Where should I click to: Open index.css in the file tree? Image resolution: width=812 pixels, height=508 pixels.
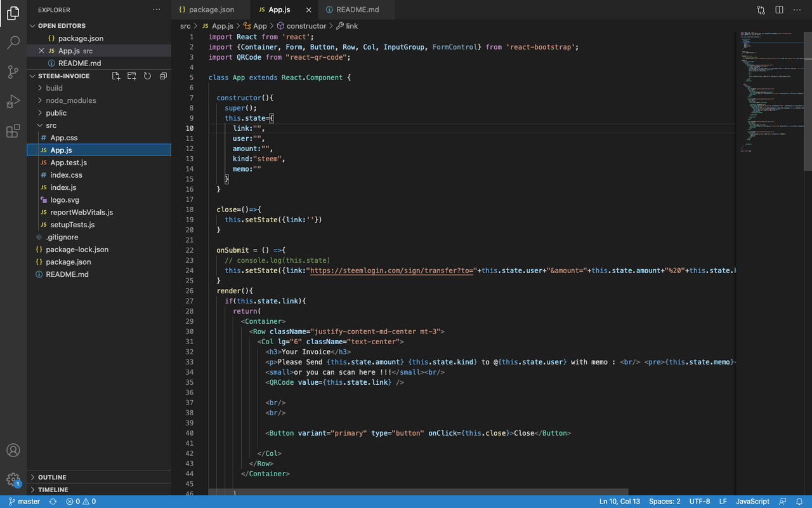pos(99,175)
